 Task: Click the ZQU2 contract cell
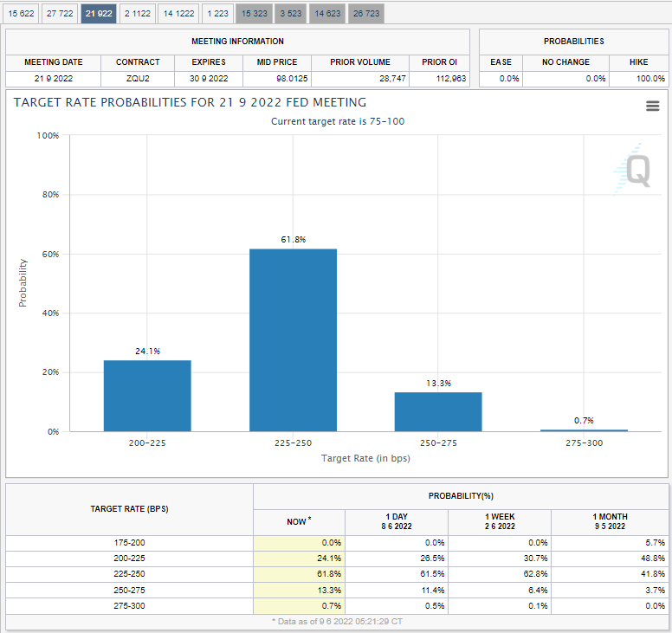(138, 79)
